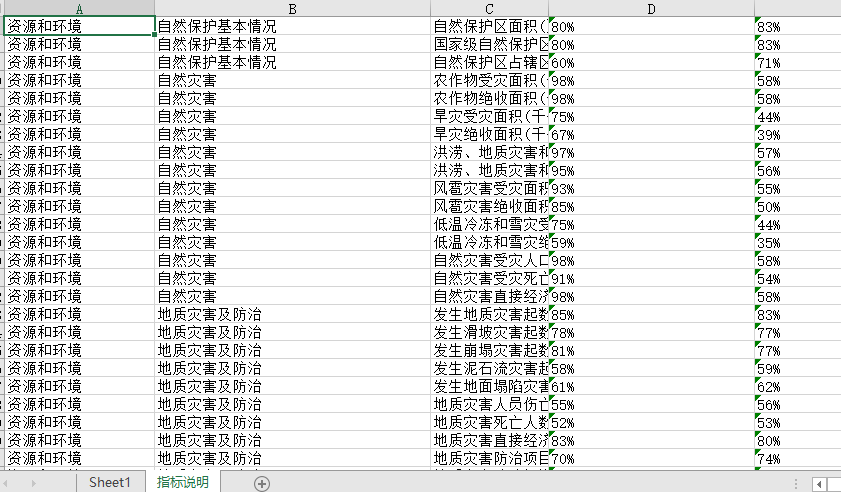Select the 指标说明 sheet tab

[x=183, y=482]
